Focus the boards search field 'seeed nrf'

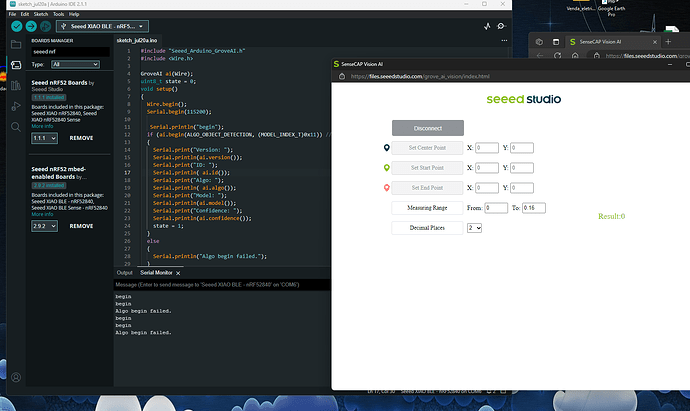point(70,52)
